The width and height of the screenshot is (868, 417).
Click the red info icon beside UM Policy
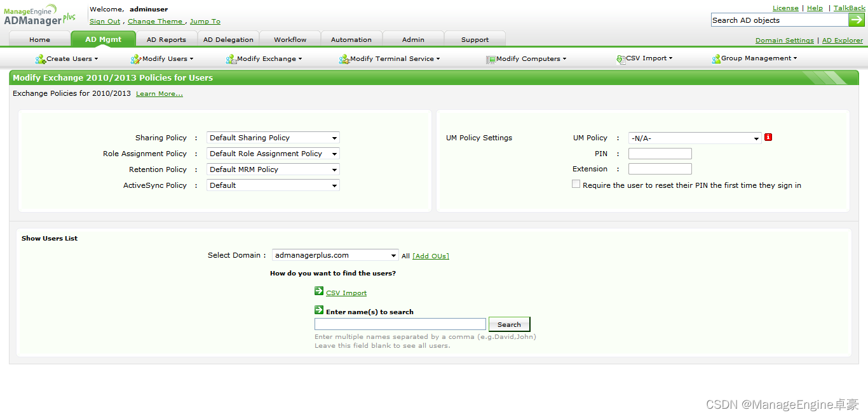[x=768, y=137]
